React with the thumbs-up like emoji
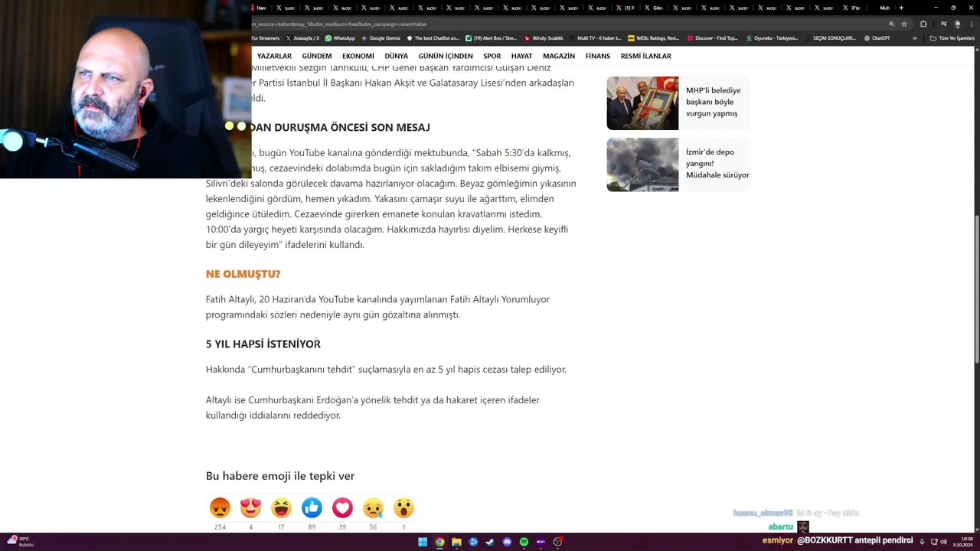 (x=312, y=507)
